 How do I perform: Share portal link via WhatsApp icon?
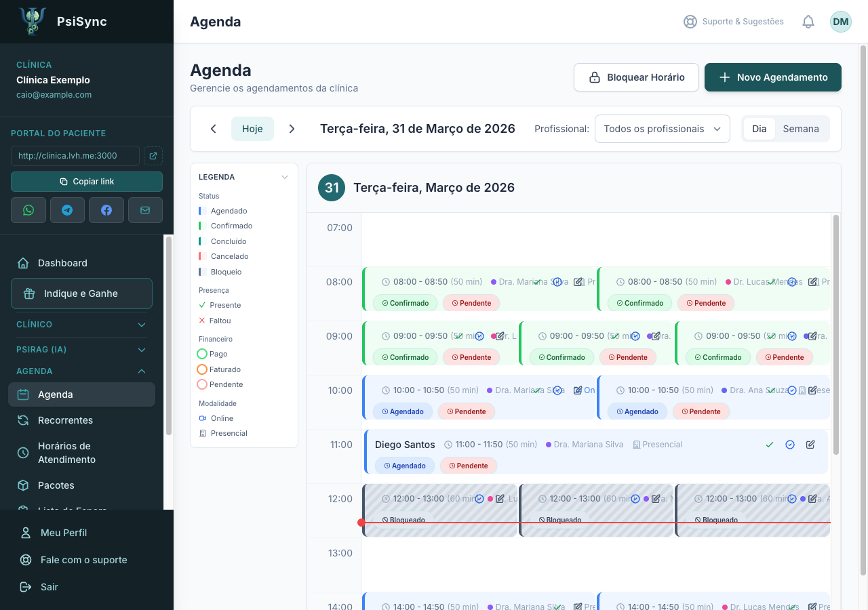click(x=28, y=210)
